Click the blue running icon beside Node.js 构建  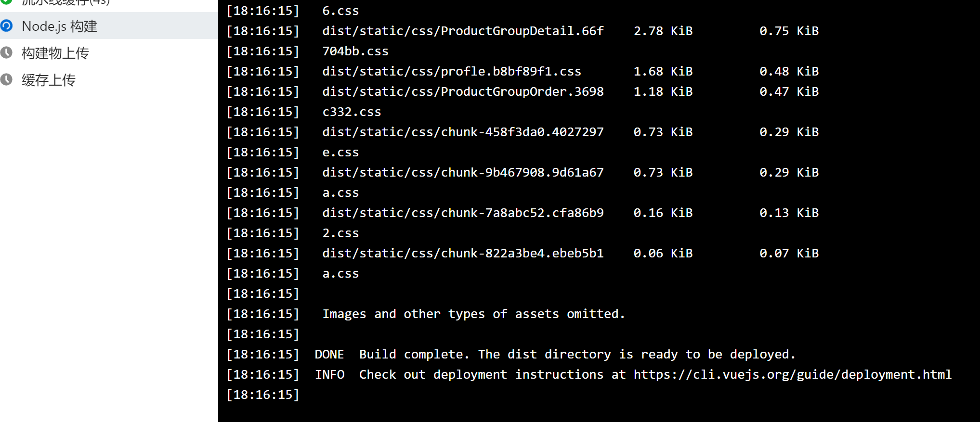click(x=7, y=26)
